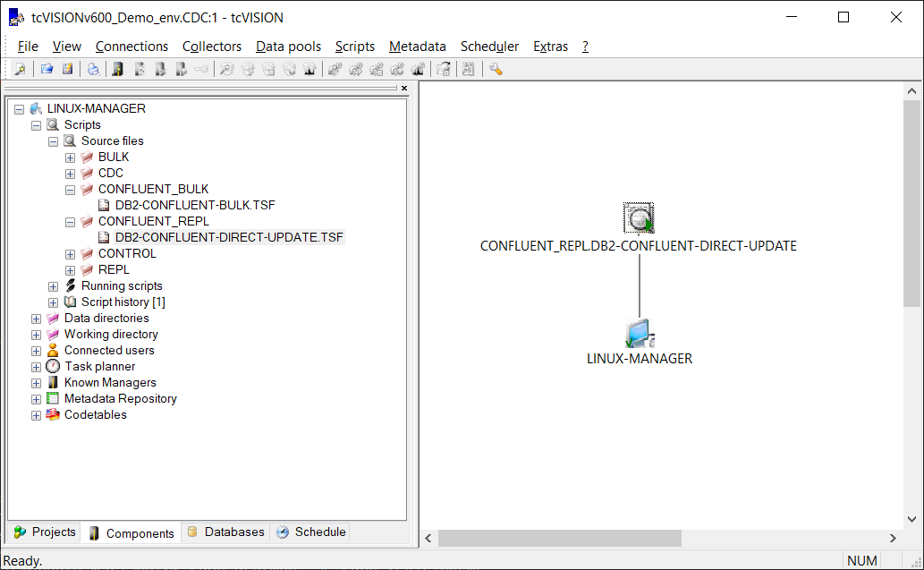Click the open folder toolbar icon

click(47, 70)
